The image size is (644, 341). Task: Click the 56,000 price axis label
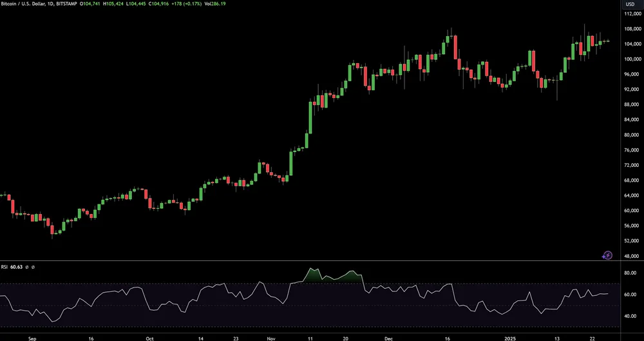point(631,226)
